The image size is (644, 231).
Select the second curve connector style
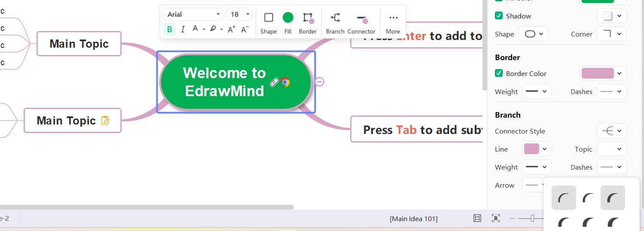tap(588, 198)
